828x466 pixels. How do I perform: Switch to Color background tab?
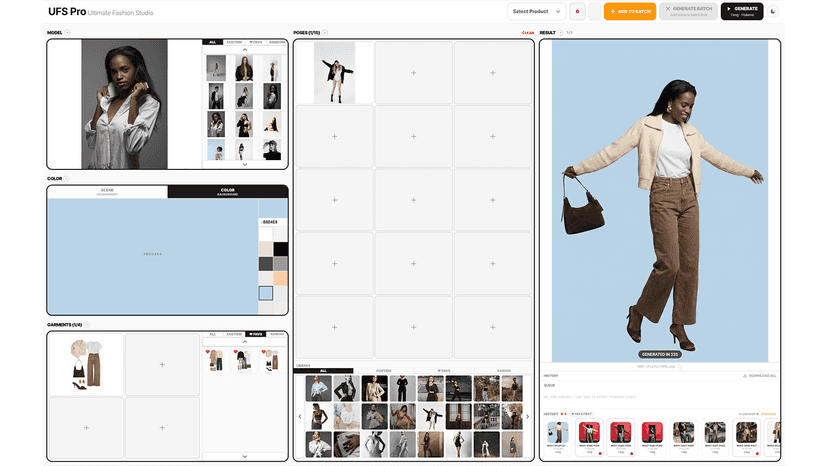coord(228,192)
